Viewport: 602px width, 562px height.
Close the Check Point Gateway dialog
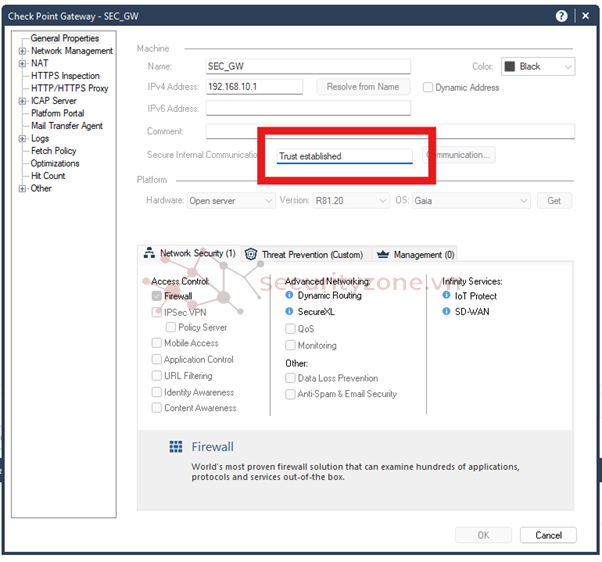585,16
